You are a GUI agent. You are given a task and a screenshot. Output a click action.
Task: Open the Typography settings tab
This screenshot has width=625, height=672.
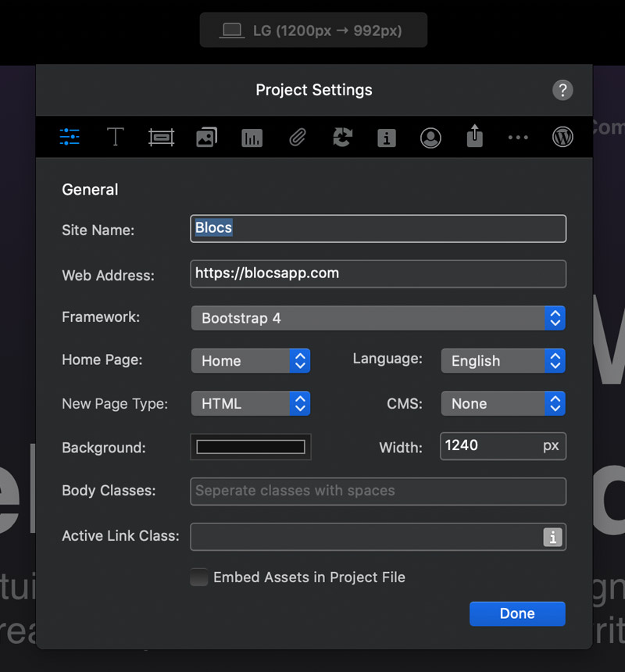coord(115,138)
